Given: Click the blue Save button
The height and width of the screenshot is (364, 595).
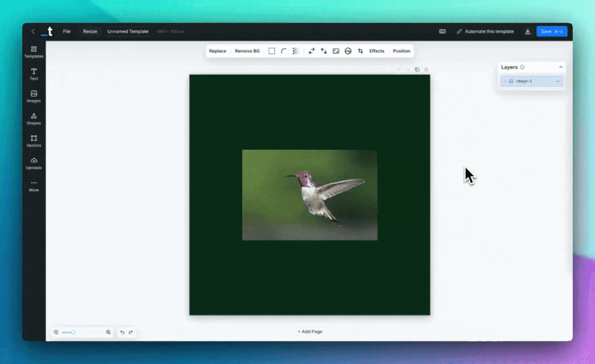Looking at the screenshot, I should 551,31.
